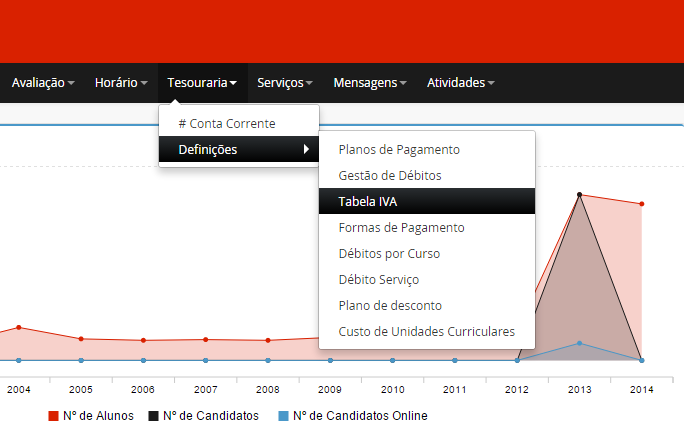The image size is (684, 434).
Task: Select # Conta Corrente menu entry
Action: [x=226, y=123]
